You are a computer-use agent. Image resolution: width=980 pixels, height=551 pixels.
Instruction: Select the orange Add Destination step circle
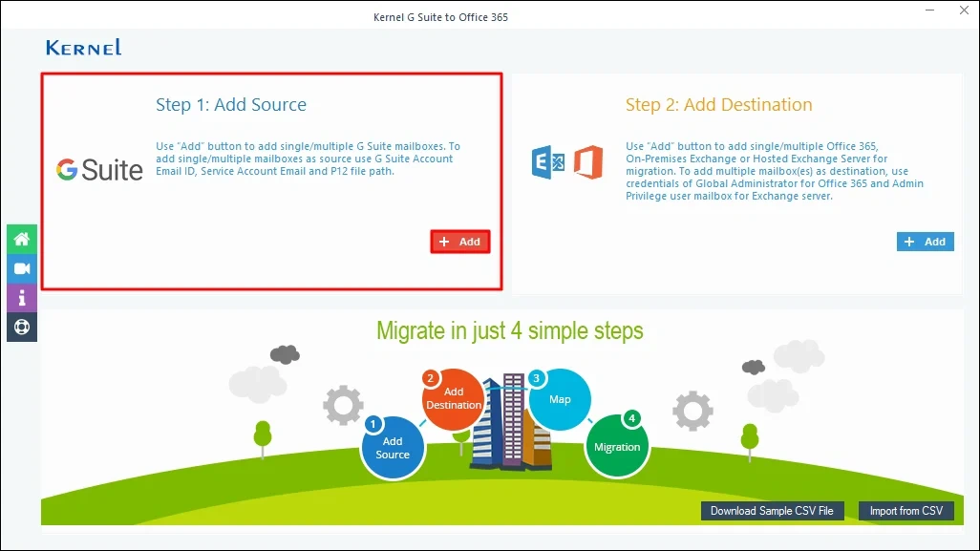454,397
